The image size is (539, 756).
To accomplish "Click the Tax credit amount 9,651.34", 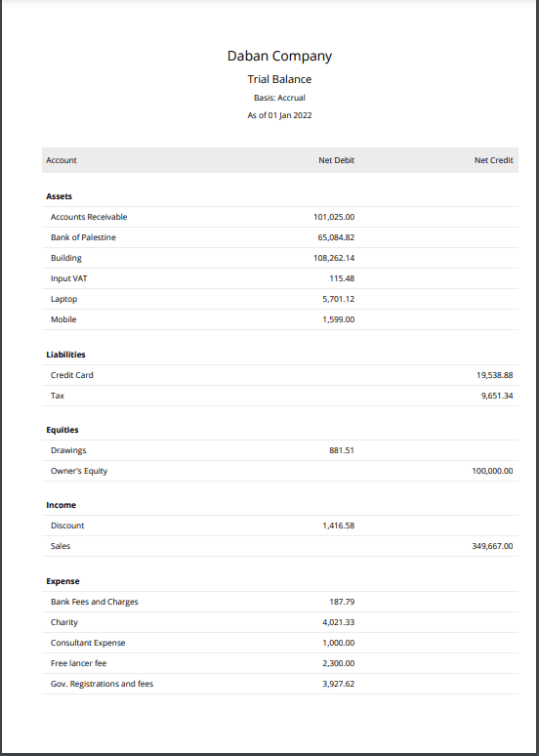I will click(x=497, y=396).
